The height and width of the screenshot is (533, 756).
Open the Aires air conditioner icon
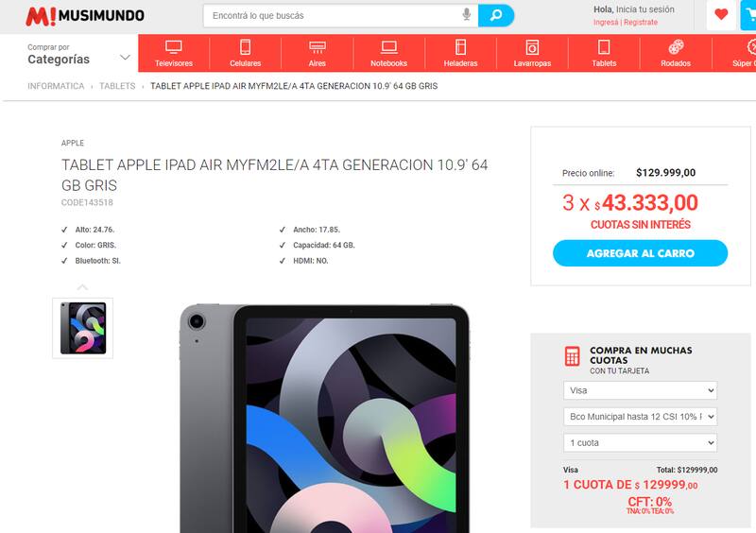[318, 47]
